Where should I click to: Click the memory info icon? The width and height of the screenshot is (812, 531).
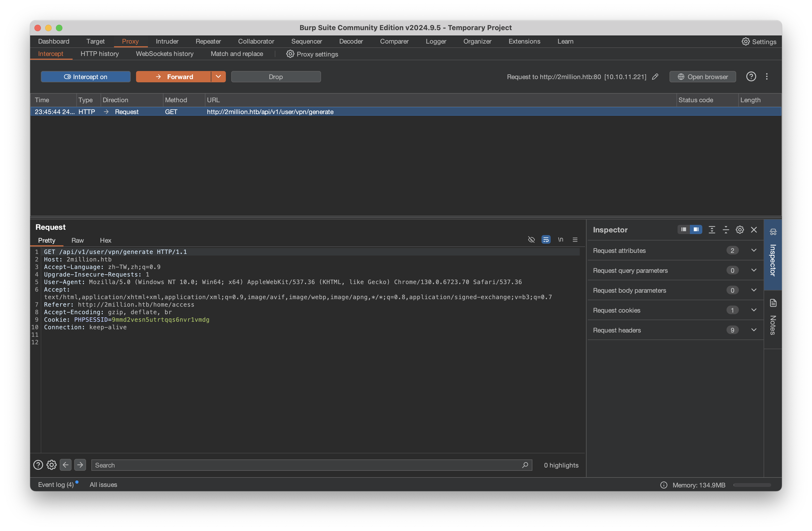(664, 484)
